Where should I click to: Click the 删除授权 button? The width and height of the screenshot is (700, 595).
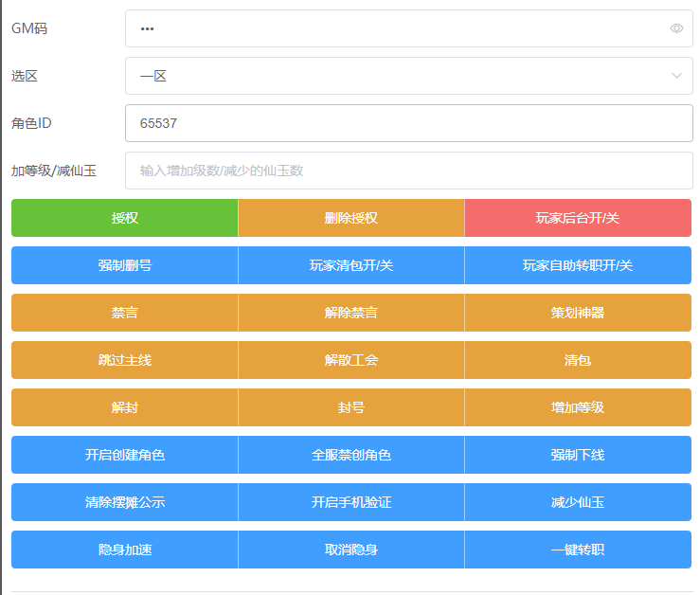pos(351,218)
